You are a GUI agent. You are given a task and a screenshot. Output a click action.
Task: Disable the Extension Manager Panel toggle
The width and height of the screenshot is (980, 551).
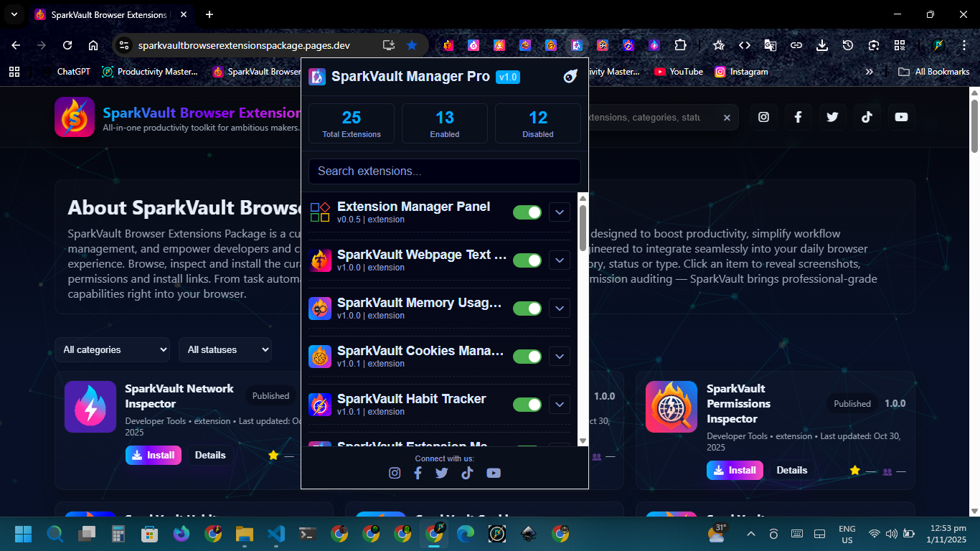coord(527,212)
